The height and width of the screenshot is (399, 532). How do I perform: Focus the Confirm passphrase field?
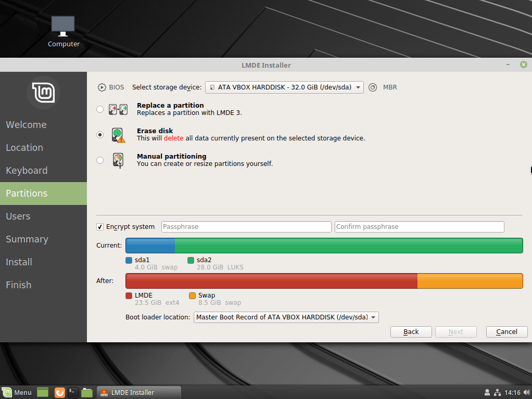(x=419, y=227)
